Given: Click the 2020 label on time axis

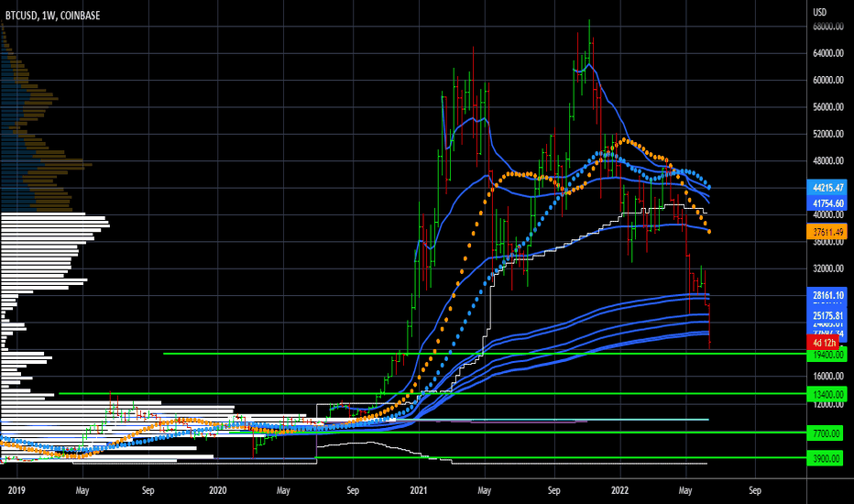Looking at the screenshot, I should 218,490.
